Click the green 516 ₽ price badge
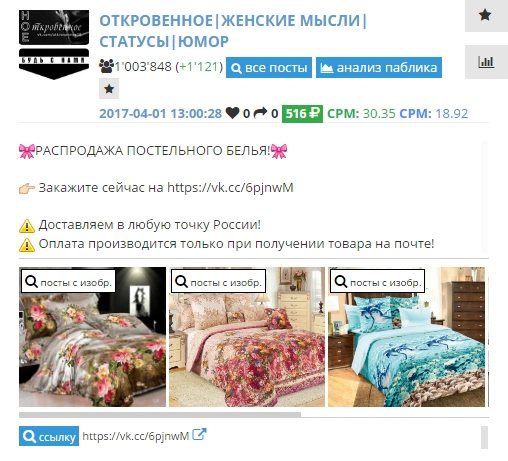 point(302,114)
